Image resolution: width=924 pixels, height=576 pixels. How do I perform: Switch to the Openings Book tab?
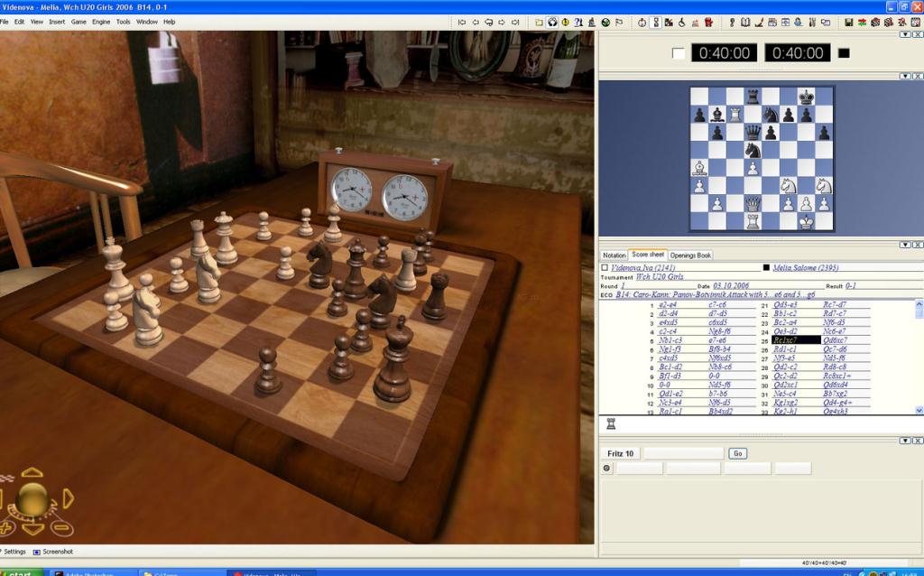pyautogui.click(x=690, y=255)
